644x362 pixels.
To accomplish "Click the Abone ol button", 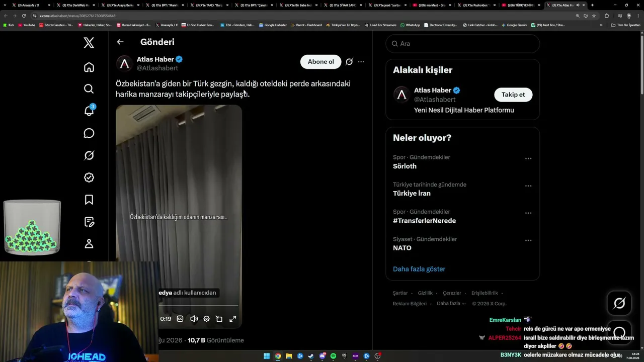I will point(320,62).
